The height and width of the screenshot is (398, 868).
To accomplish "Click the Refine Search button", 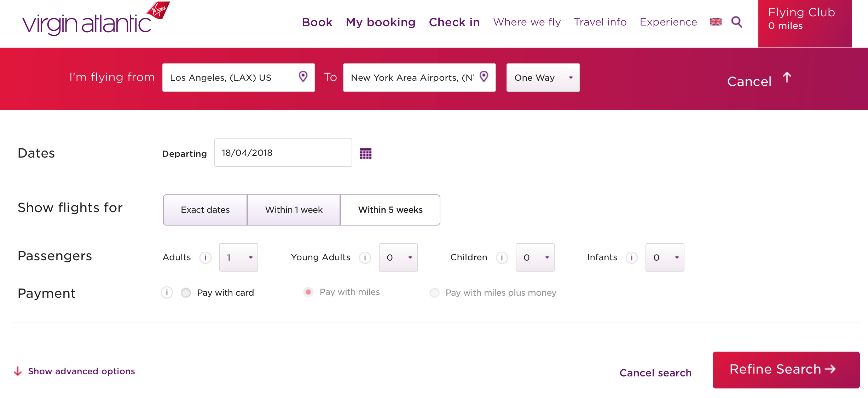I will (786, 370).
